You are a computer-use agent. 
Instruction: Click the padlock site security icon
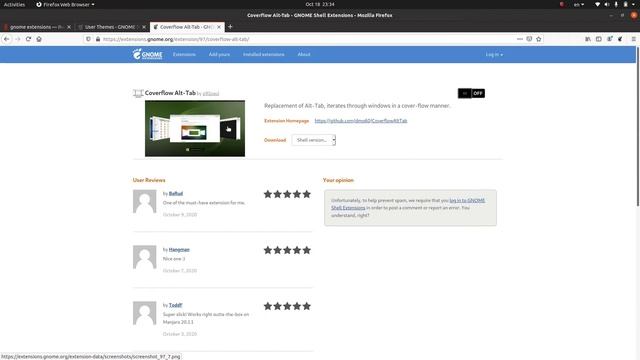click(98, 39)
